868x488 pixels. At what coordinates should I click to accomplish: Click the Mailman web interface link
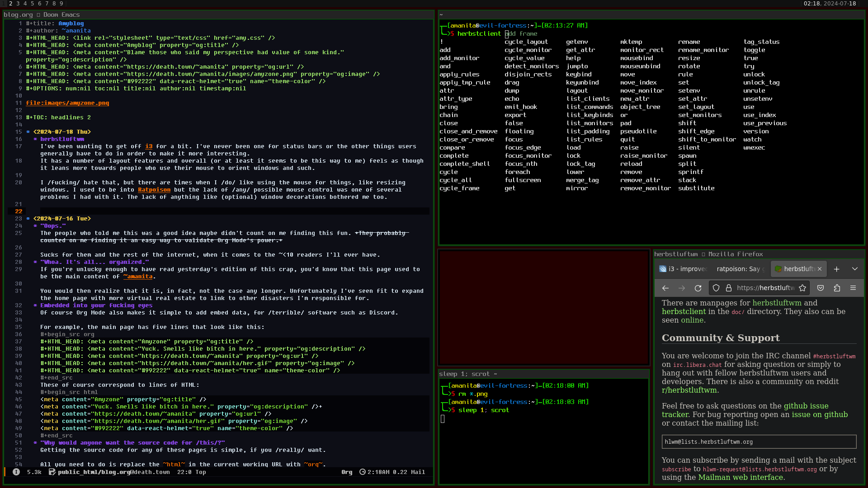(741, 478)
